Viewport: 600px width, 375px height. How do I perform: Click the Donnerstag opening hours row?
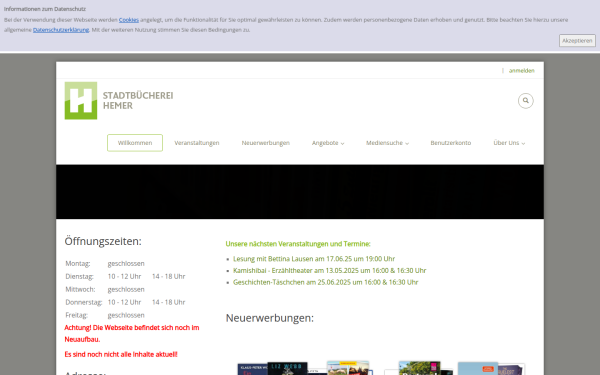[125, 302]
